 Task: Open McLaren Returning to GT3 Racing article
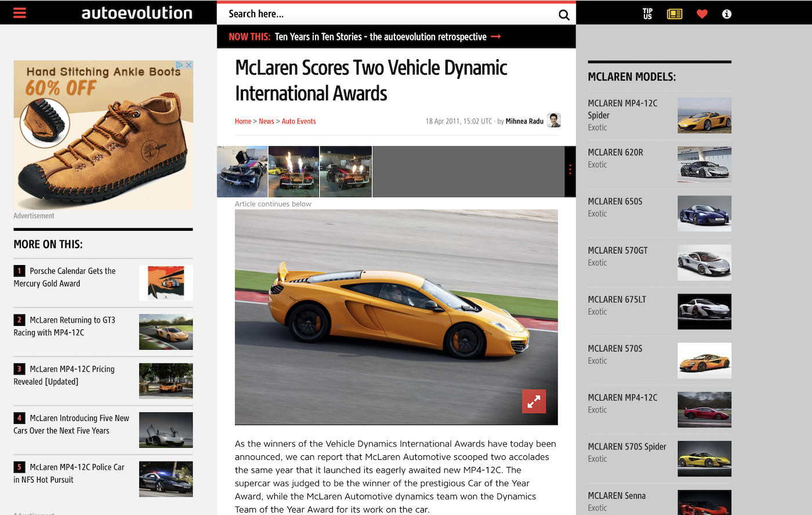tap(64, 326)
